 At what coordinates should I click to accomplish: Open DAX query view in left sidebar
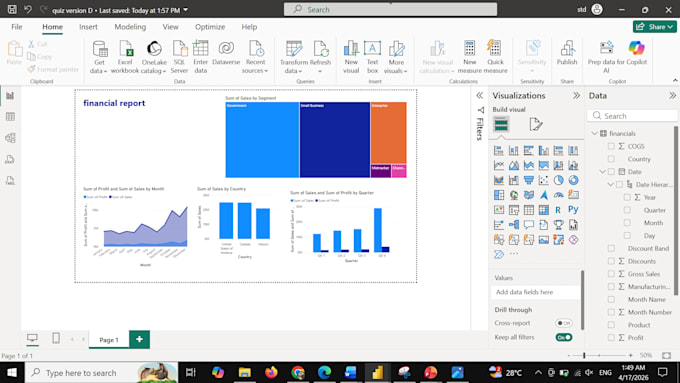[x=10, y=159]
